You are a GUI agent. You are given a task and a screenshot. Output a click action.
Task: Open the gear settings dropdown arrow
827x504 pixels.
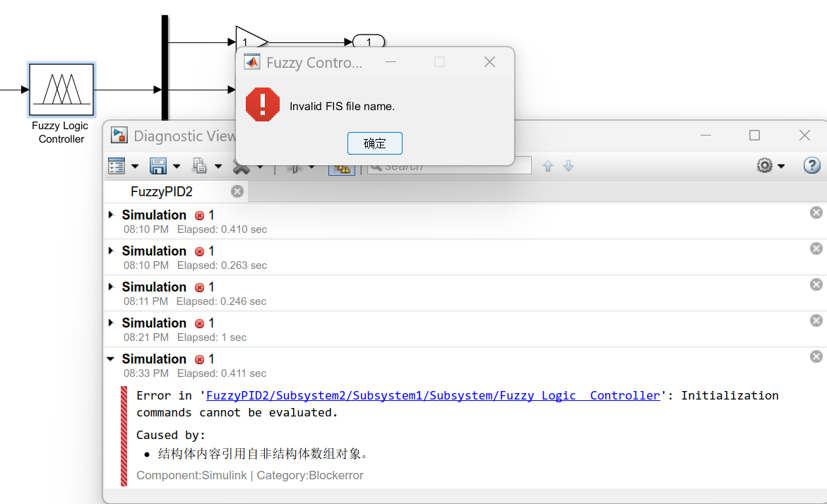781,167
